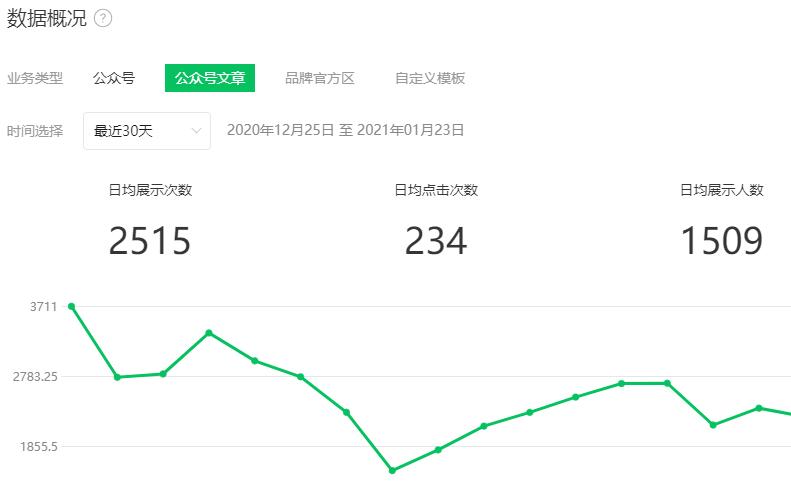Select the 公众号 business type tab
The width and height of the screenshot is (791, 502).
pyautogui.click(x=114, y=78)
